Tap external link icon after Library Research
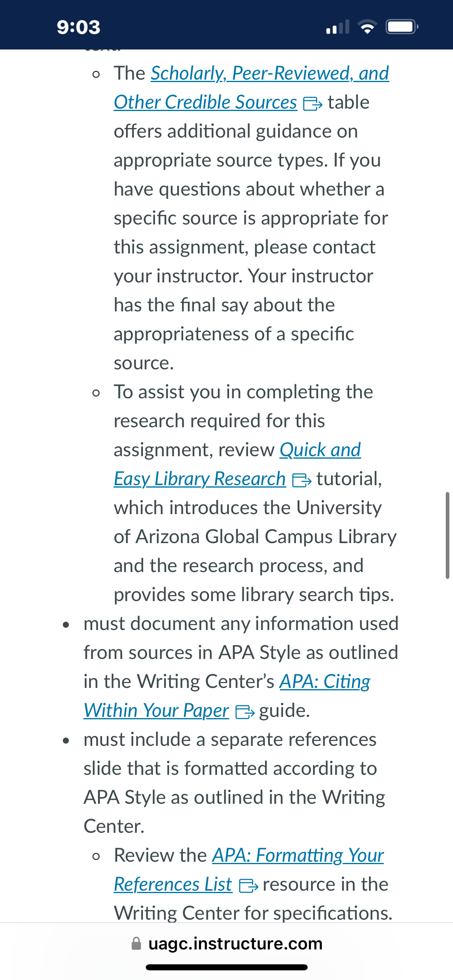This screenshot has width=453, height=980. pos(302,480)
